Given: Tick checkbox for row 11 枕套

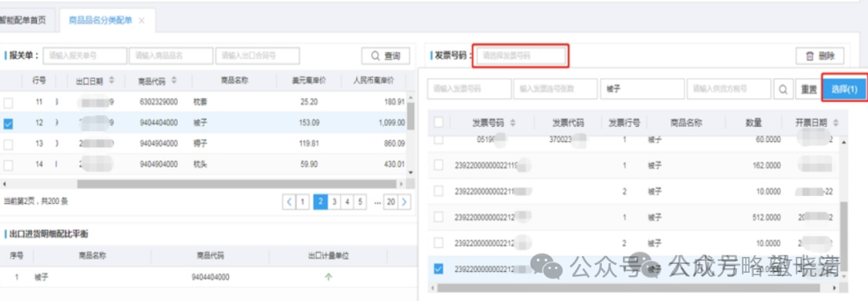Looking at the screenshot, I should point(8,103).
